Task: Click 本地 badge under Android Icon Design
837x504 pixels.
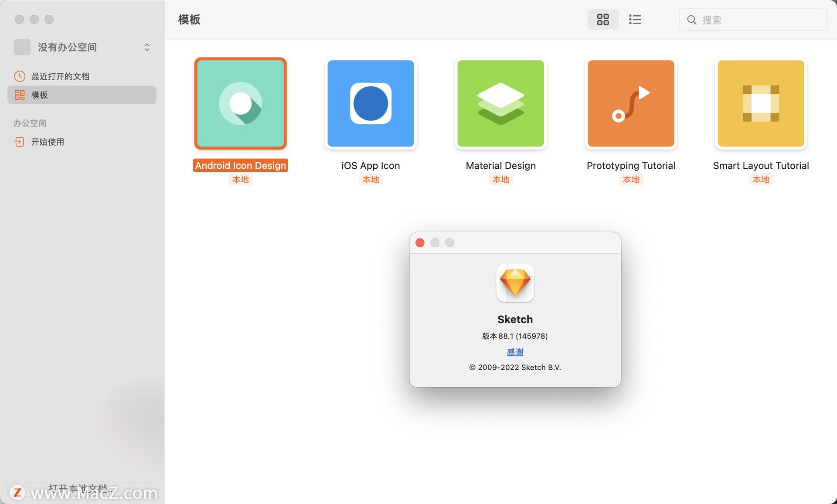Action: tap(241, 180)
